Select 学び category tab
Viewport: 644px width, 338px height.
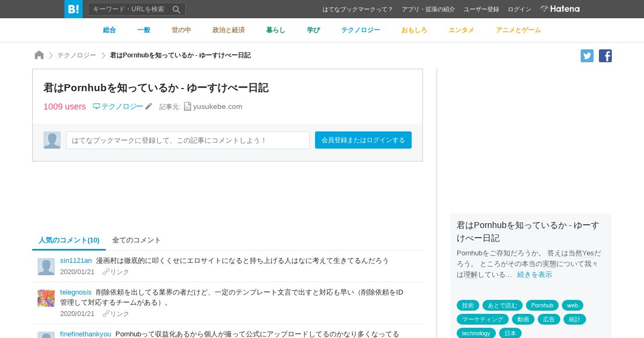(313, 30)
